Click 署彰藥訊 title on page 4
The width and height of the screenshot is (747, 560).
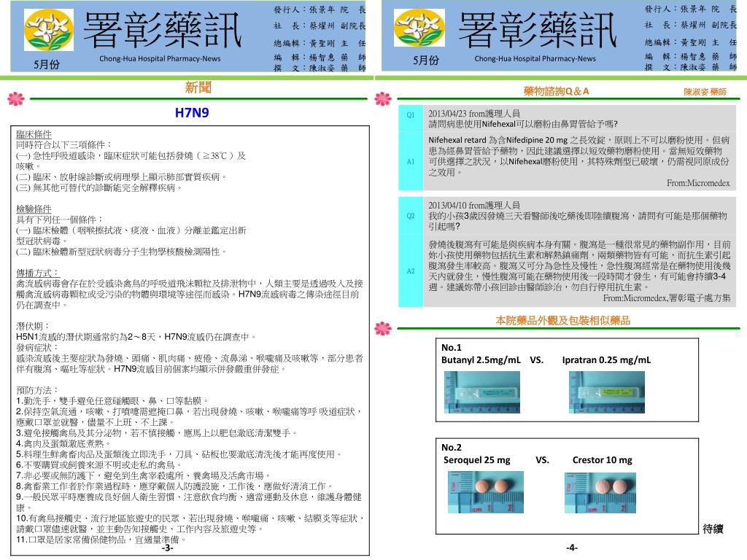pyautogui.click(x=538, y=29)
